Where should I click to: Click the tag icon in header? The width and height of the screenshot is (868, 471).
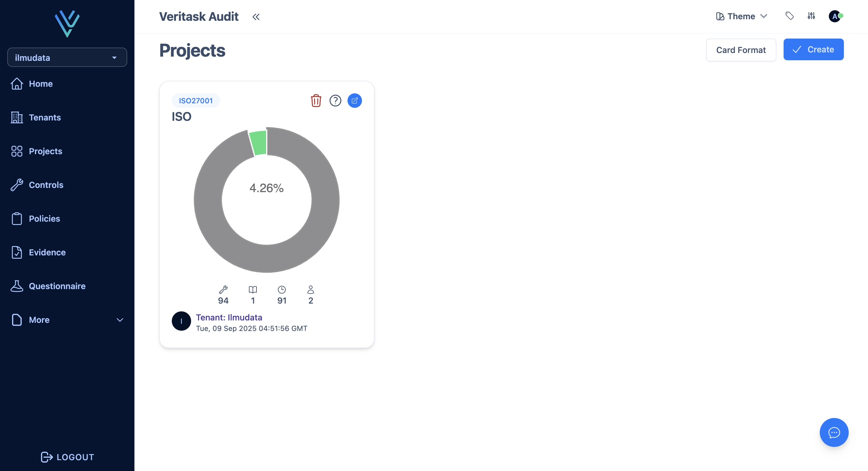click(790, 16)
